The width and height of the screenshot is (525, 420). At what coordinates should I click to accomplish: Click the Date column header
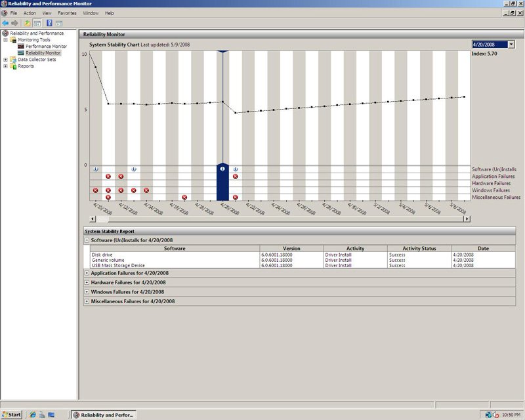pyautogui.click(x=483, y=249)
